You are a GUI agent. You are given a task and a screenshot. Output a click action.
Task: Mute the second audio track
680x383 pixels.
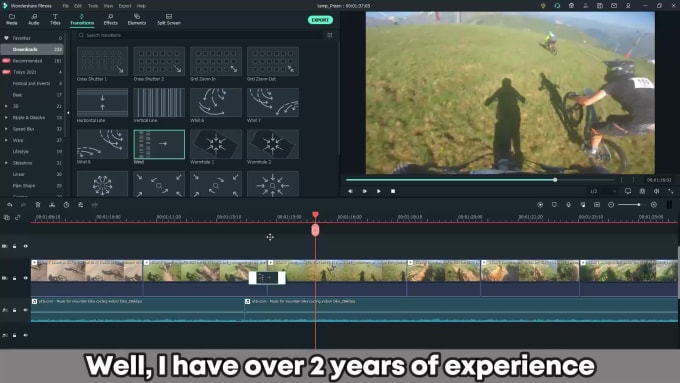click(26, 335)
